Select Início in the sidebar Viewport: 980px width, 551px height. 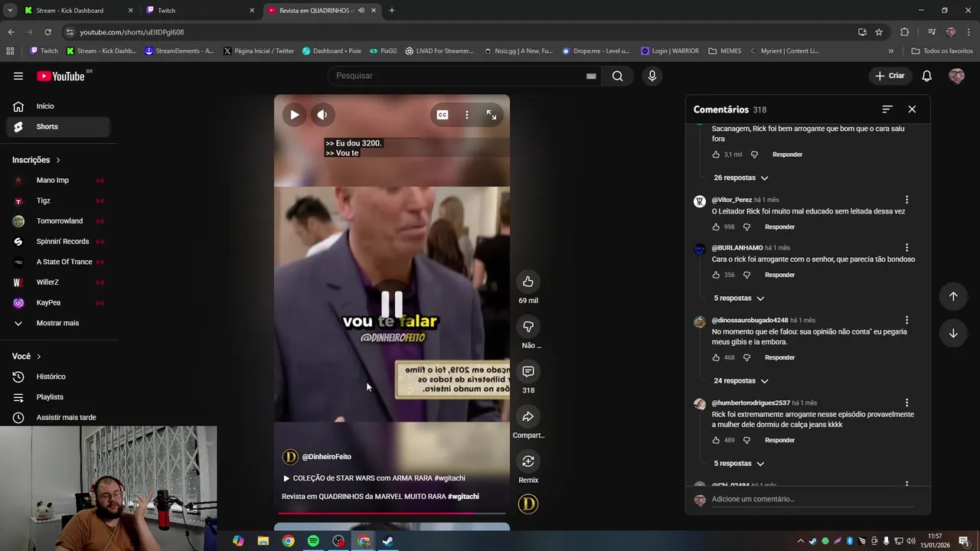[58, 106]
